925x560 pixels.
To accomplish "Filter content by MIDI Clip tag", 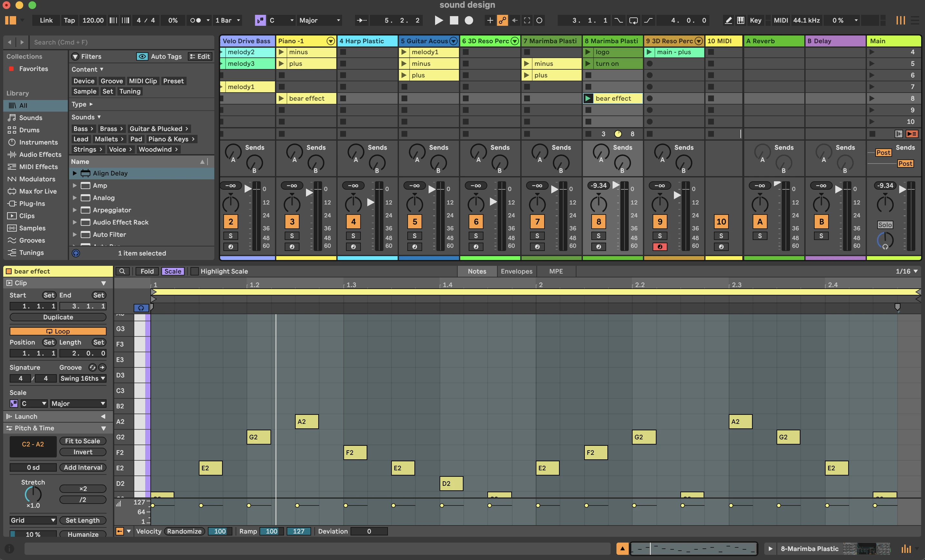I will pyautogui.click(x=143, y=81).
